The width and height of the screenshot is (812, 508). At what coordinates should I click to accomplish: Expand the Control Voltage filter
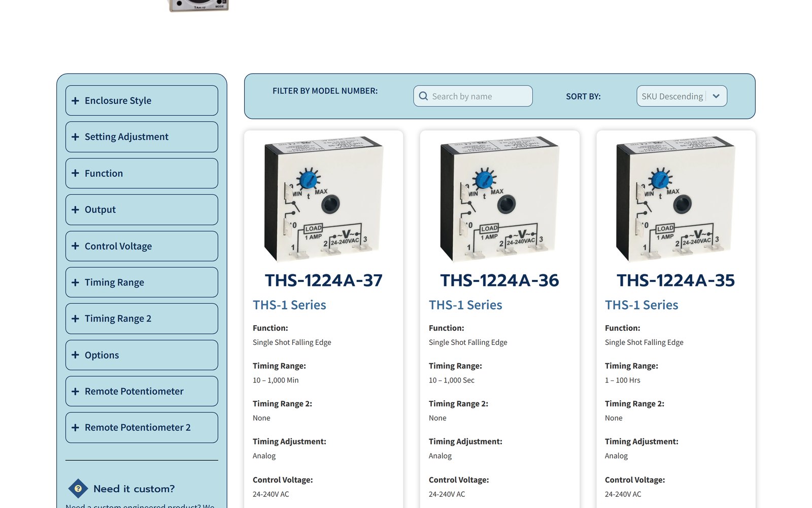pyautogui.click(x=142, y=246)
